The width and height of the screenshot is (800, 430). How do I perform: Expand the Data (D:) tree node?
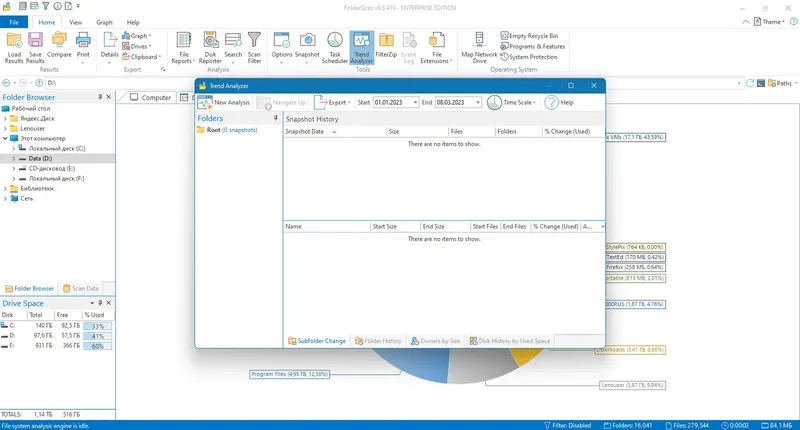(14, 159)
